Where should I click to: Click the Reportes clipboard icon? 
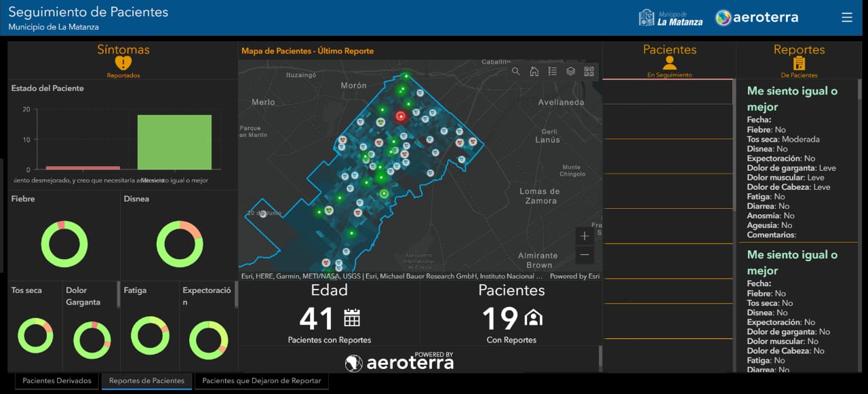tap(800, 63)
